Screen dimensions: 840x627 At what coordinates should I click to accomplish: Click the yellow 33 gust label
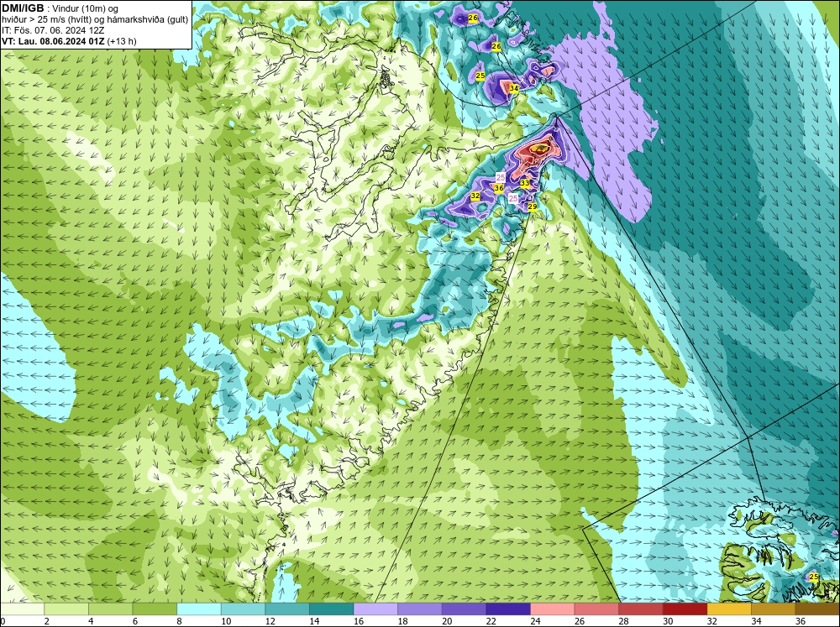(525, 183)
